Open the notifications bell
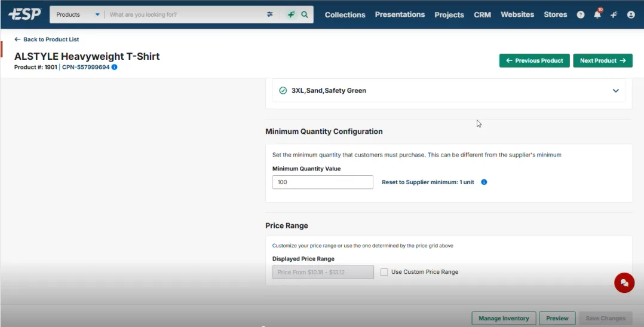This screenshot has width=644, height=327. pos(597,14)
